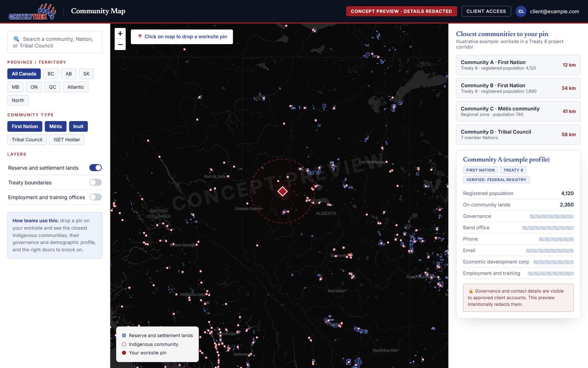Open client@example.com account link
The image size is (588, 368).
(x=554, y=11)
